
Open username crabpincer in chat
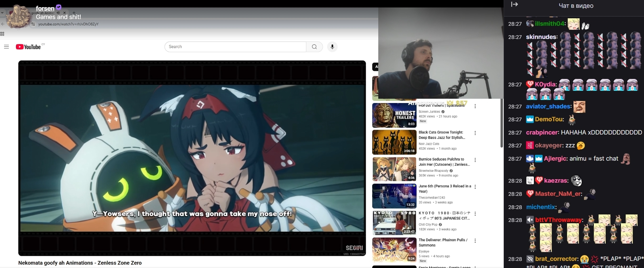(543, 132)
